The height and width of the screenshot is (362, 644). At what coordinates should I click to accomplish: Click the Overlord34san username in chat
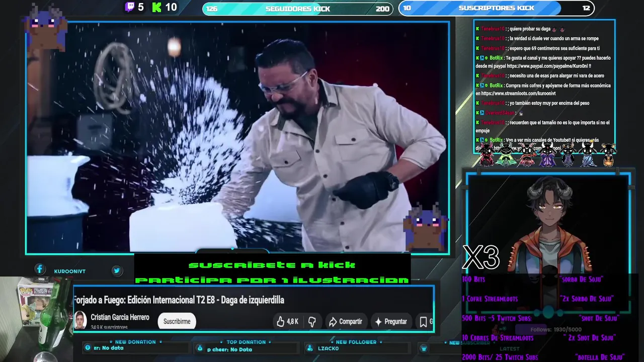point(500,113)
